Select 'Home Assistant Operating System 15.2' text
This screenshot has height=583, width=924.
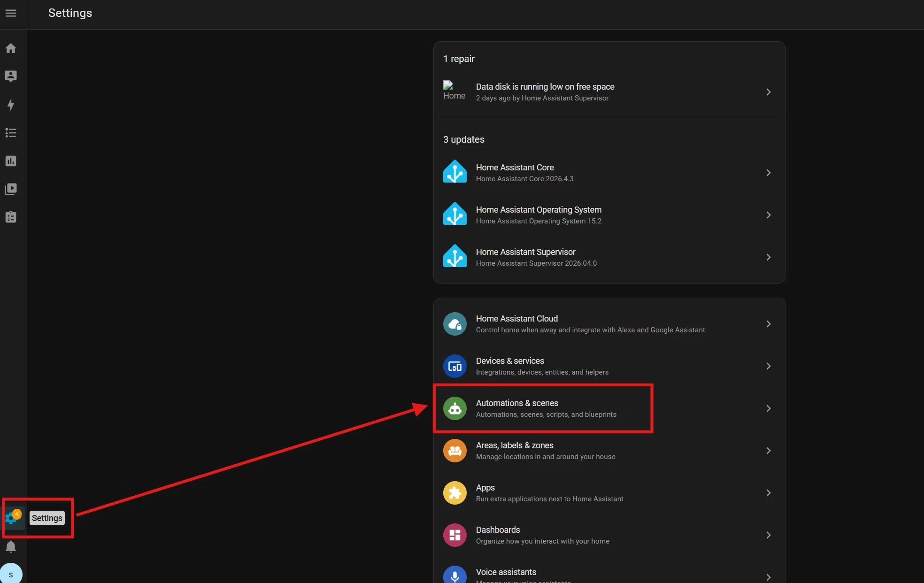(539, 221)
